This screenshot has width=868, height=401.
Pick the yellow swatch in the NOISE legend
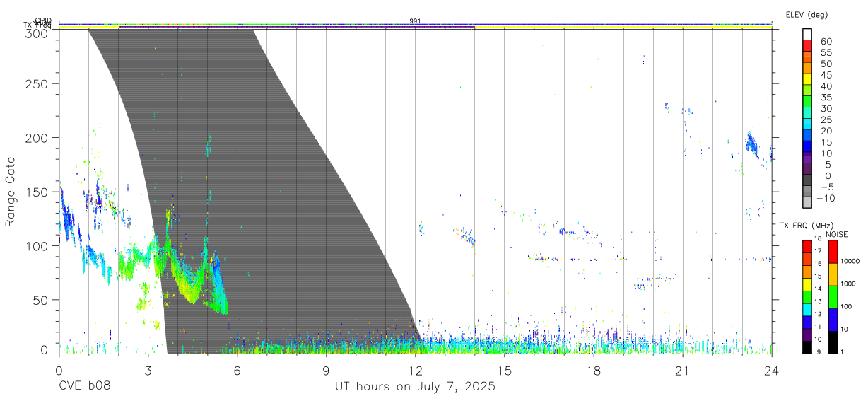click(833, 274)
